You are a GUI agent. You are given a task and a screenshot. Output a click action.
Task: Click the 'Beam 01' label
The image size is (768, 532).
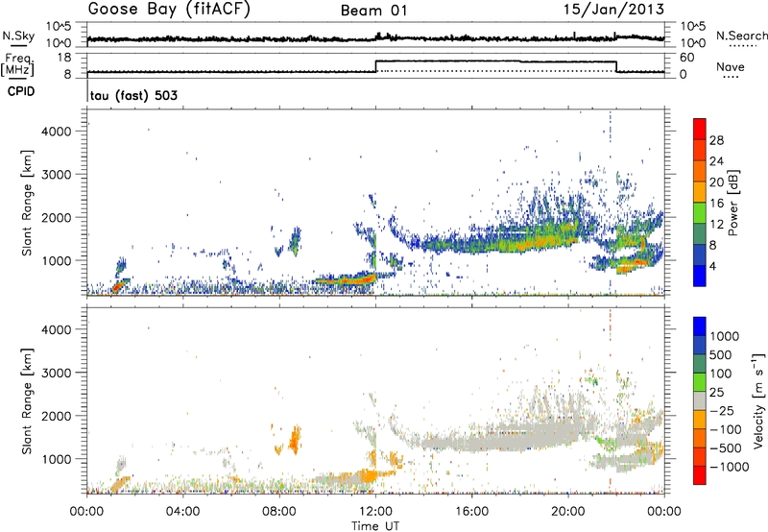coord(373,11)
